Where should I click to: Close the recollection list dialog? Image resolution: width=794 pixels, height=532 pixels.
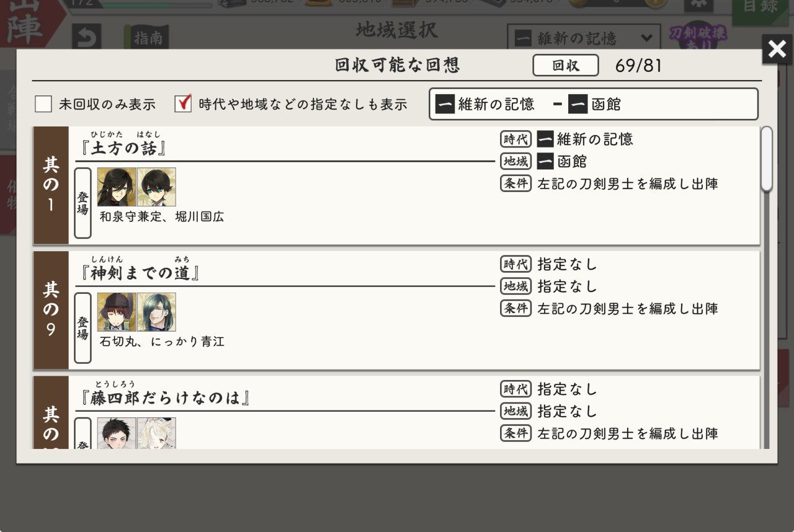click(777, 49)
